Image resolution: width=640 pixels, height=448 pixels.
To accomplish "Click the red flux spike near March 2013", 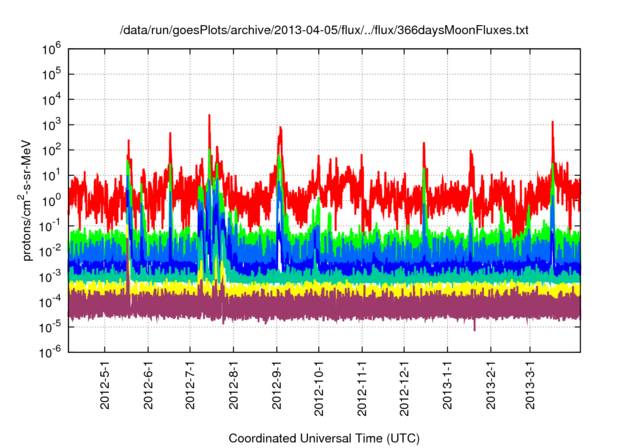I will pos(552,126).
